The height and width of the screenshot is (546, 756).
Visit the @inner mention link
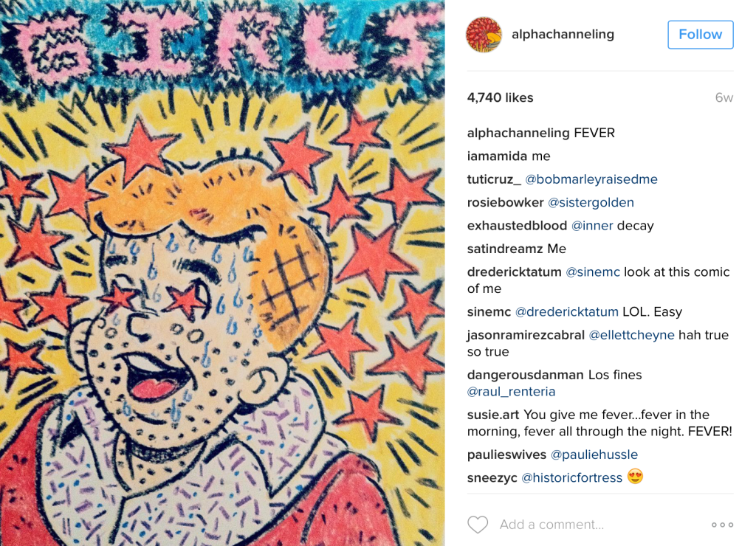click(592, 226)
